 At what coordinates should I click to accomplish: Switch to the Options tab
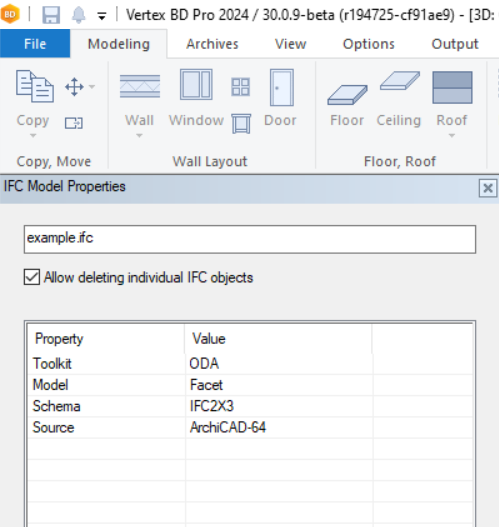pos(369,44)
